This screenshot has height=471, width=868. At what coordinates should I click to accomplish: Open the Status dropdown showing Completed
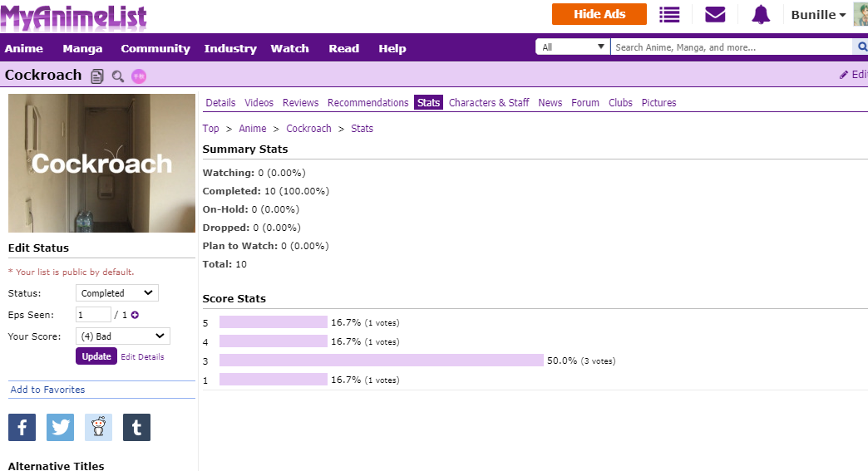pos(116,293)
